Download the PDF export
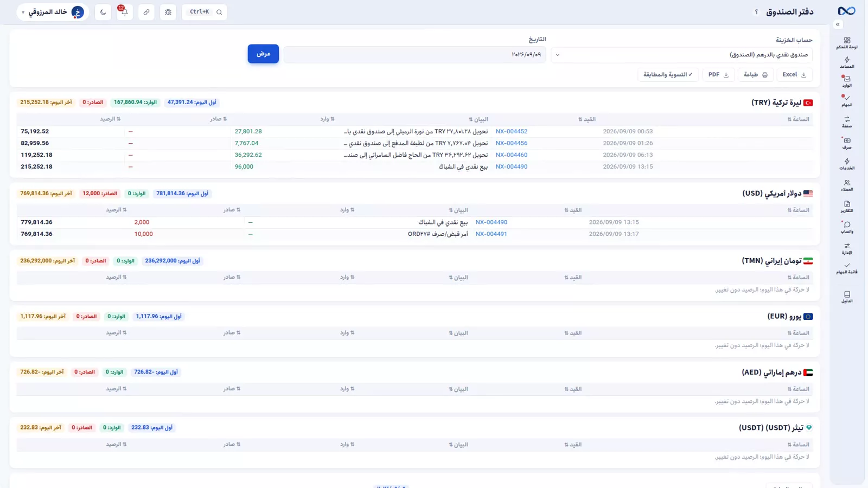 pos(719,75)
